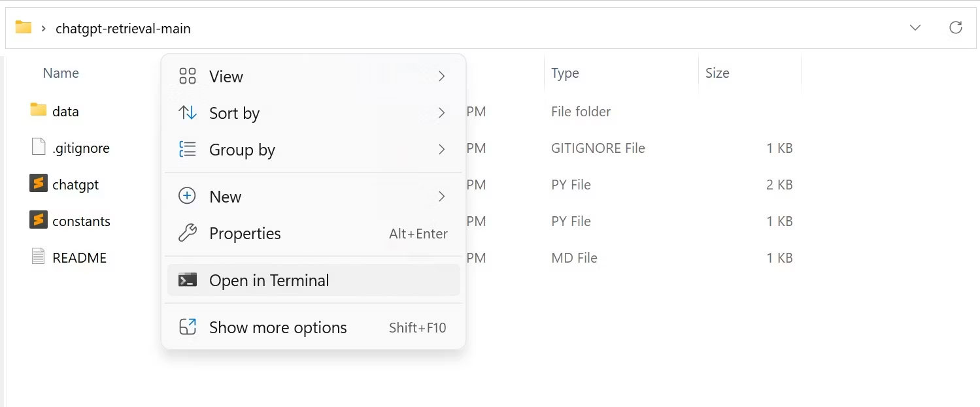Expand the View submenu arrow
The height and width of the screenshot is (407, 980).
click(442, 76)
